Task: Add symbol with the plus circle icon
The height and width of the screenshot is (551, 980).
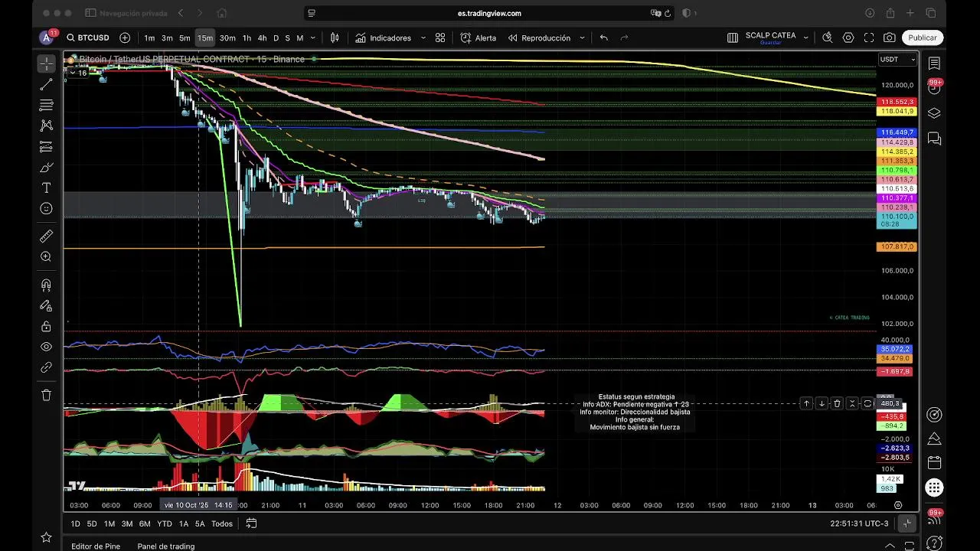Action: click(x=125, y=37)
